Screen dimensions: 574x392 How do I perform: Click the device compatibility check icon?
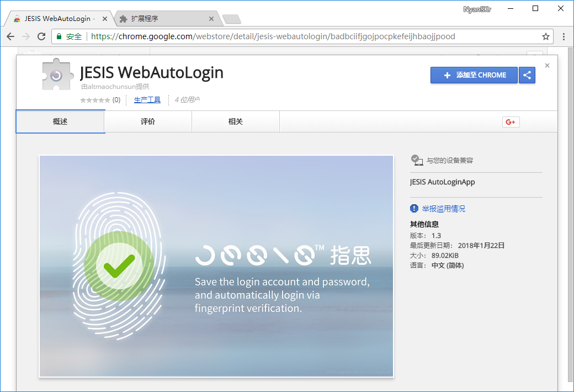point(417,160)
